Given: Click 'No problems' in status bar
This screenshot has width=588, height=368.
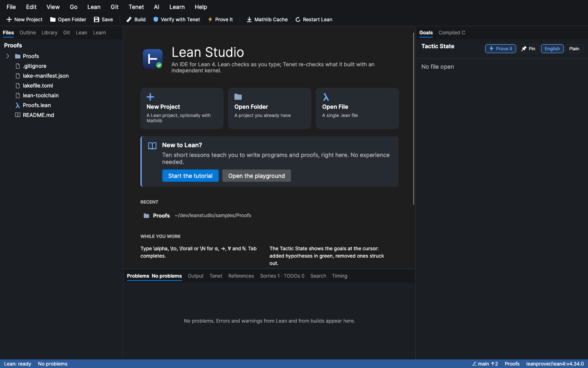Looking at the screenshot, I should pyautogui.click(x=53, y=364).
